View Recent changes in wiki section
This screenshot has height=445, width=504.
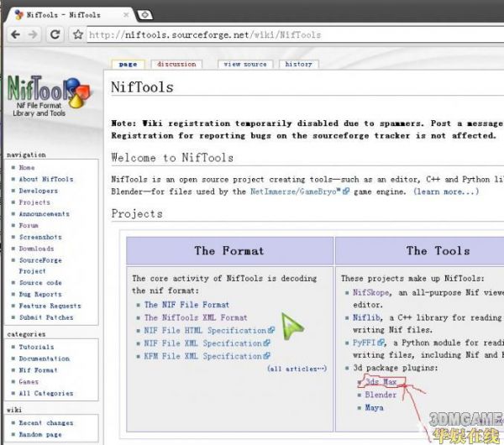pyautogui.click(x=46, y=423)
